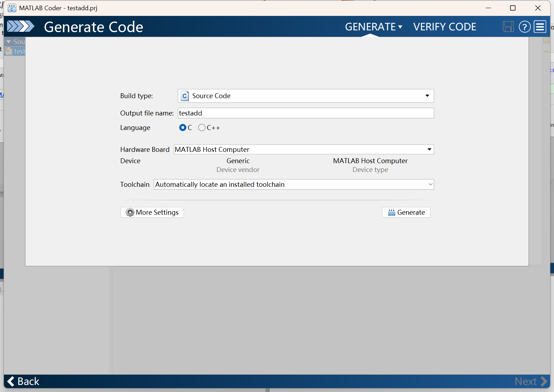
Task: Open the Hardware Board dropdown
Action: 304,149
